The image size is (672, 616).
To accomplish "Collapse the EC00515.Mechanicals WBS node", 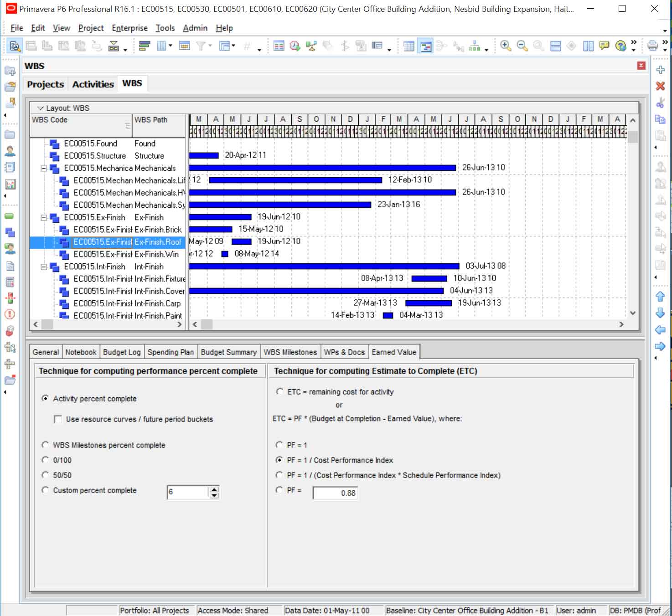I will [x=44, y=168].
